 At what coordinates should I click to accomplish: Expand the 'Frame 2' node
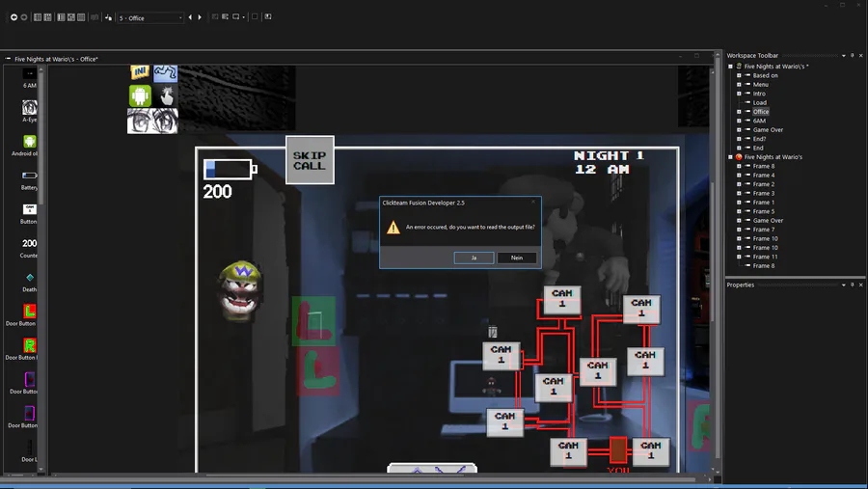[x=739, y=184]
